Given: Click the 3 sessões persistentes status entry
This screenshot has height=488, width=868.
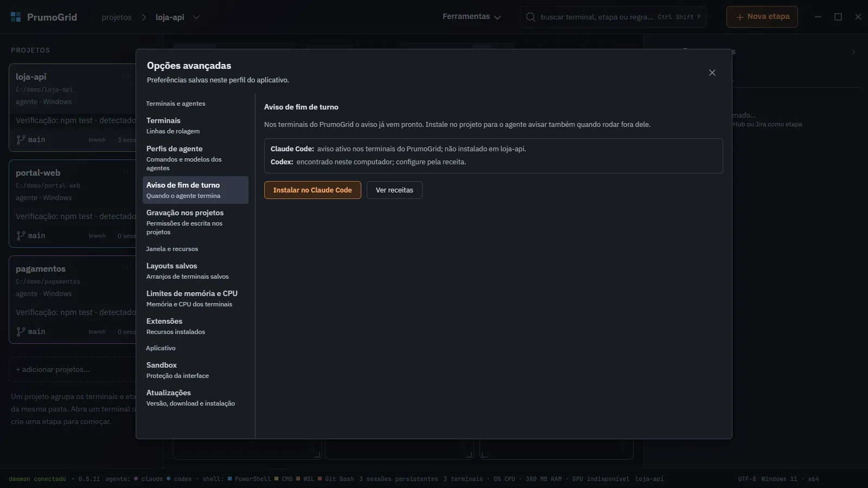Looking at the screenshot, I should pos(398,479).
